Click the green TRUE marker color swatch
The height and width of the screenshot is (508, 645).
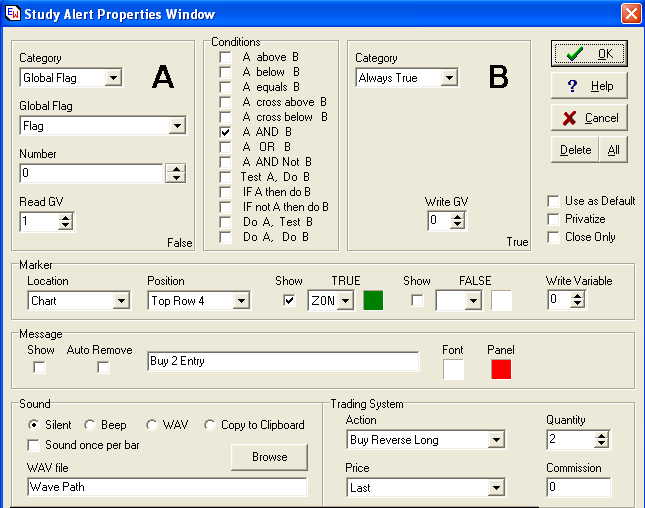[373, 300]
